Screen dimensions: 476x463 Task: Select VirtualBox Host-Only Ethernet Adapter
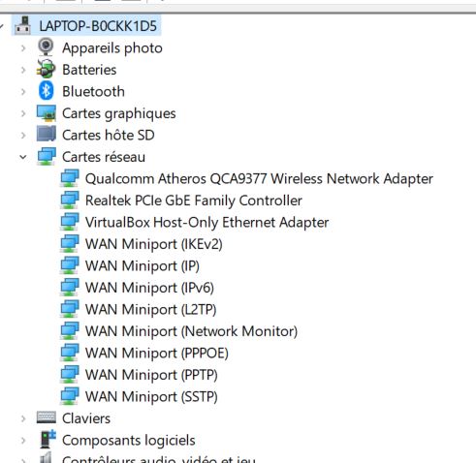pyautogui.click(x=206, y=222)
